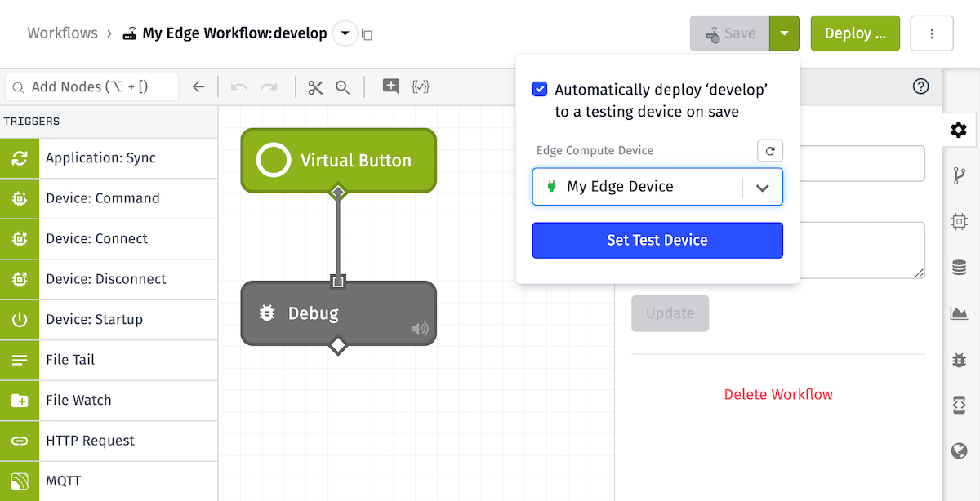Refresh the Edge Compute Device list

click(x=770, y=151)
